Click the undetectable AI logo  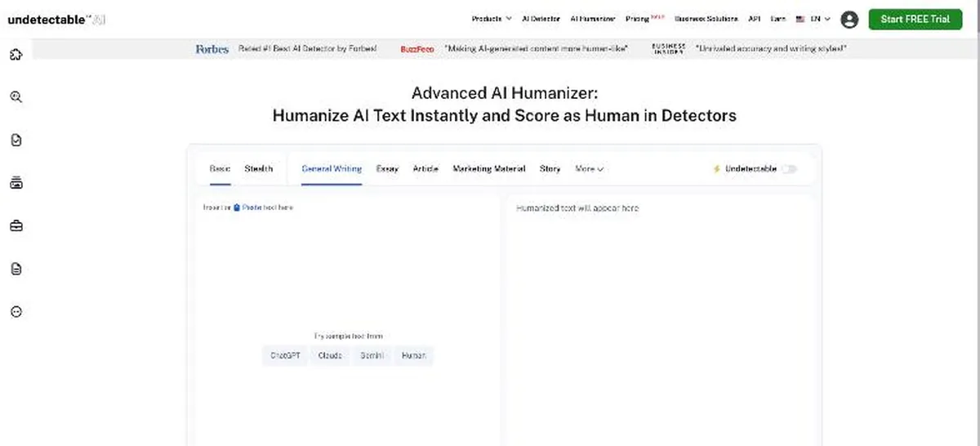pos(56,19)
